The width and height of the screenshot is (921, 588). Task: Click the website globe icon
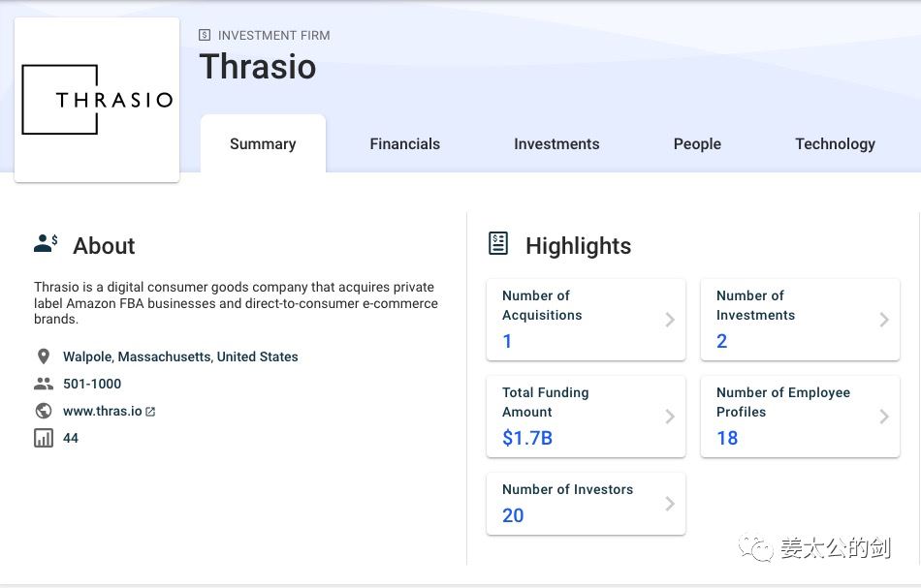click(x=43, y=411)
